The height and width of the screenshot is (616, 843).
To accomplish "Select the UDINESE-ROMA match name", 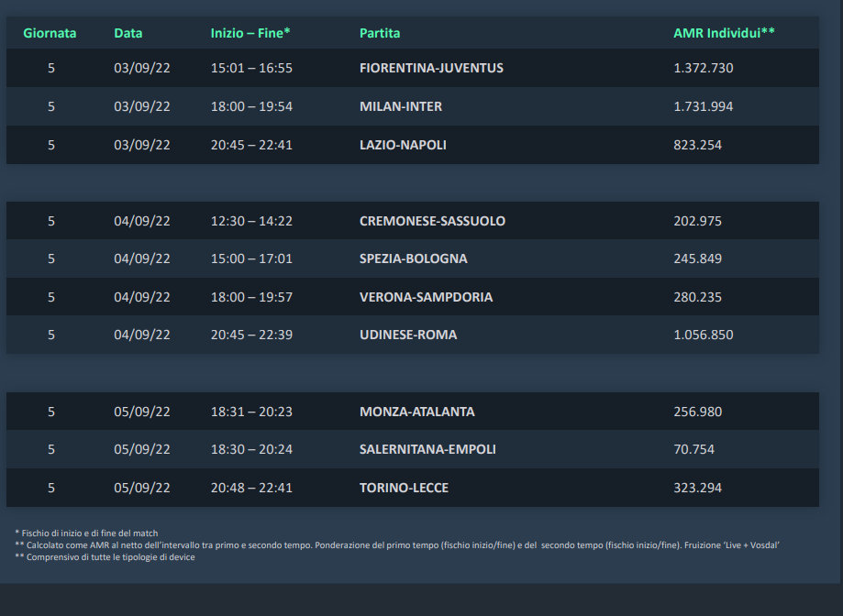I will point(408,335).
